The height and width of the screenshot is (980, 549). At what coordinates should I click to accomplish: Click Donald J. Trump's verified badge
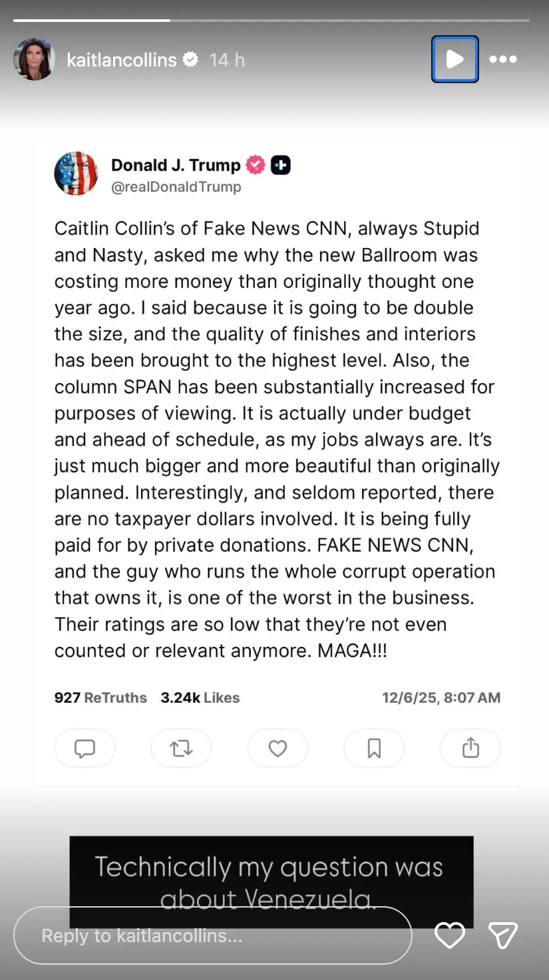coord(255,165)
